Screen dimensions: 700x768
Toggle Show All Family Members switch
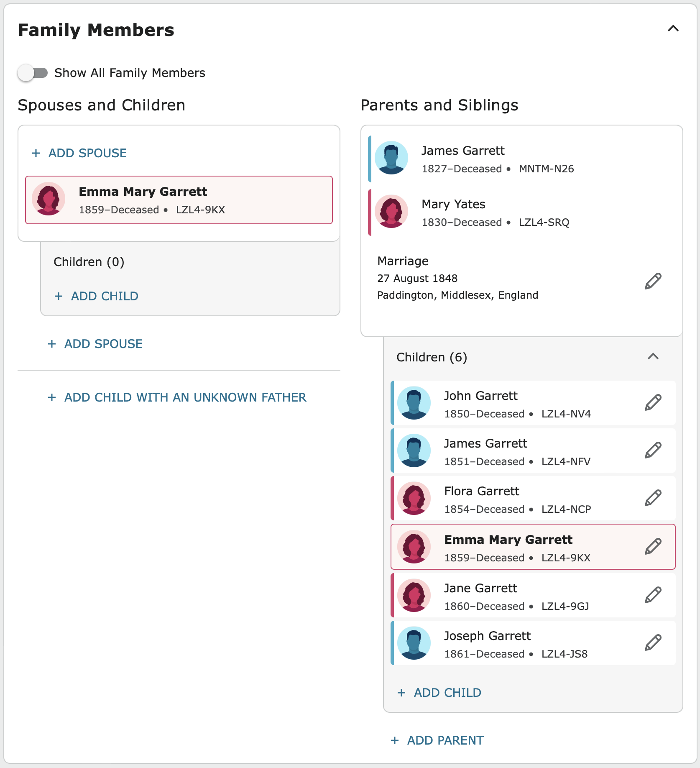[33, 73]
